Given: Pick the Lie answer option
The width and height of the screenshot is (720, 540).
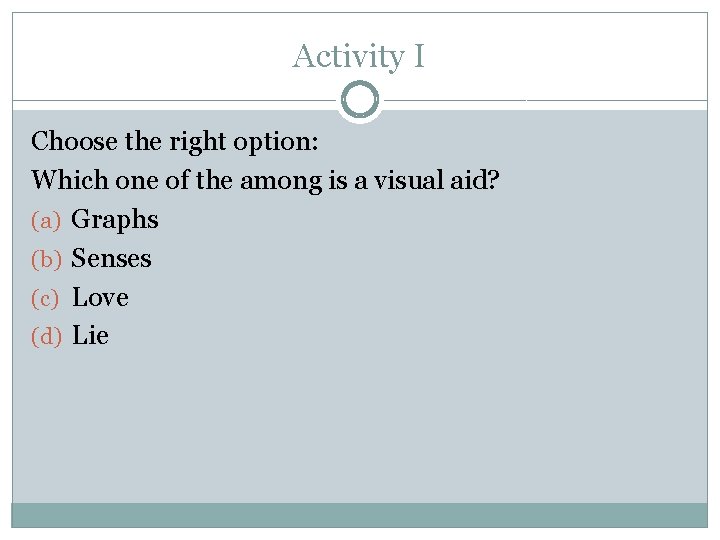Looking at the screenshot, I should [91, 336].
